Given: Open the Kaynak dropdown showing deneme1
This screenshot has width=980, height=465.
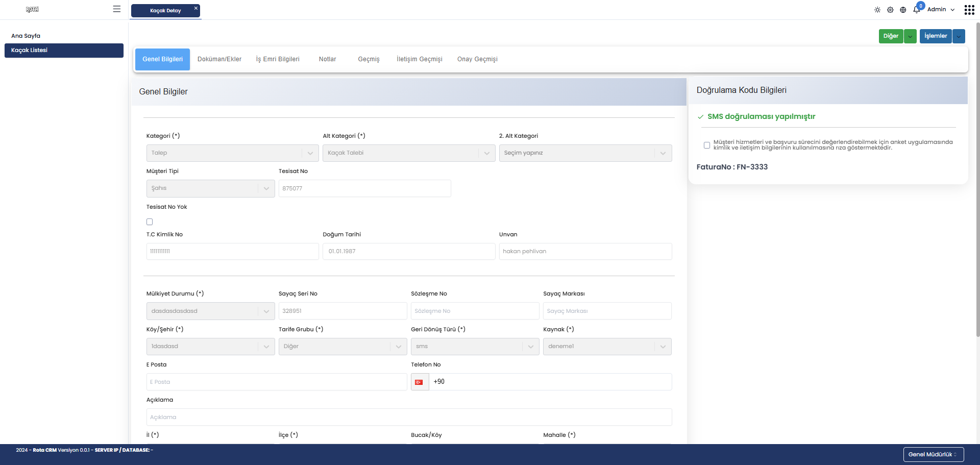Looking at the screenshot, I should click(x=607, y=347).
